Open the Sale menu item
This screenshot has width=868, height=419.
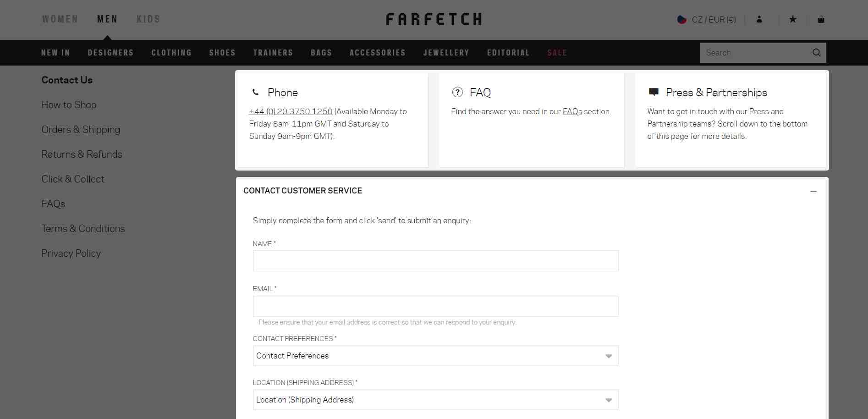click(x=557, y=53)
